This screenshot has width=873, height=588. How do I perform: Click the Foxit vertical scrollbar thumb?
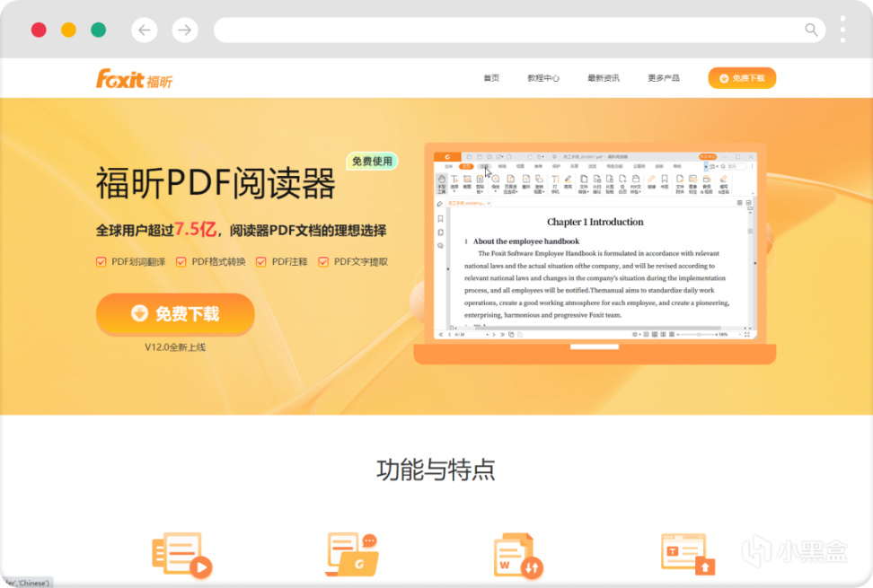point(750,231)
